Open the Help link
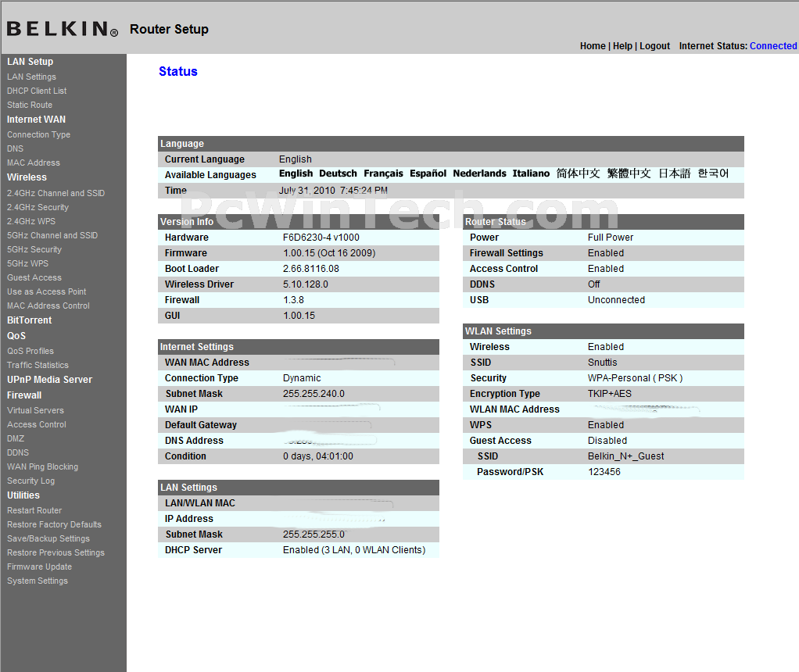The width and height of the screenshot is (799, 672). pos(622,46)
